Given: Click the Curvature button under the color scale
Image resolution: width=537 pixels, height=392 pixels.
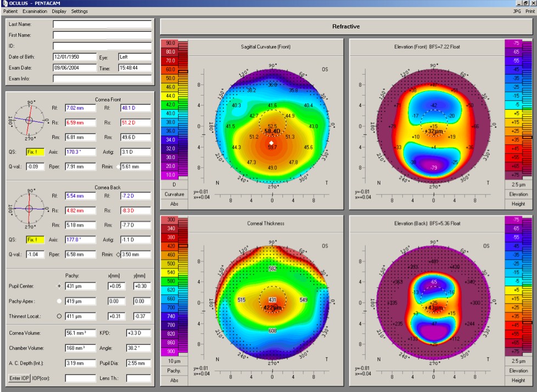Looking at the screenshot, I should (x=173, y=194).
